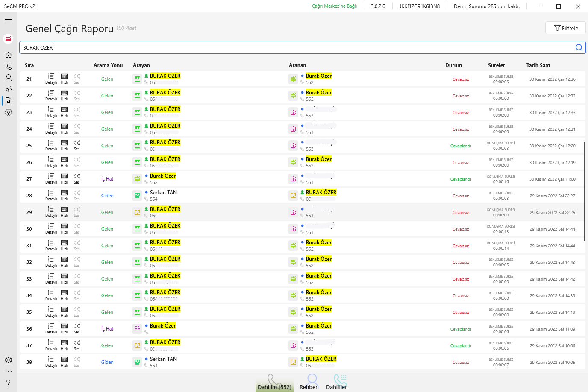The width and height of the screenshot is (588, 392).
Task: Open the single-person contacts icon in sidebar
Action: pyautogui.click(x=9, y=78)
